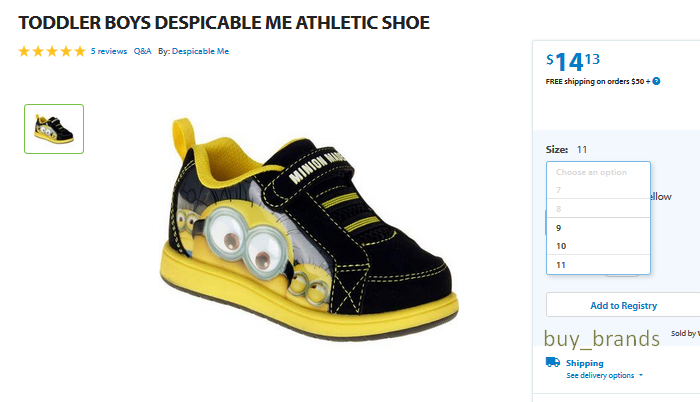This screenshot has width=700, height=402.
Task: Click the blue shipping truck icon
Action: 553,362
